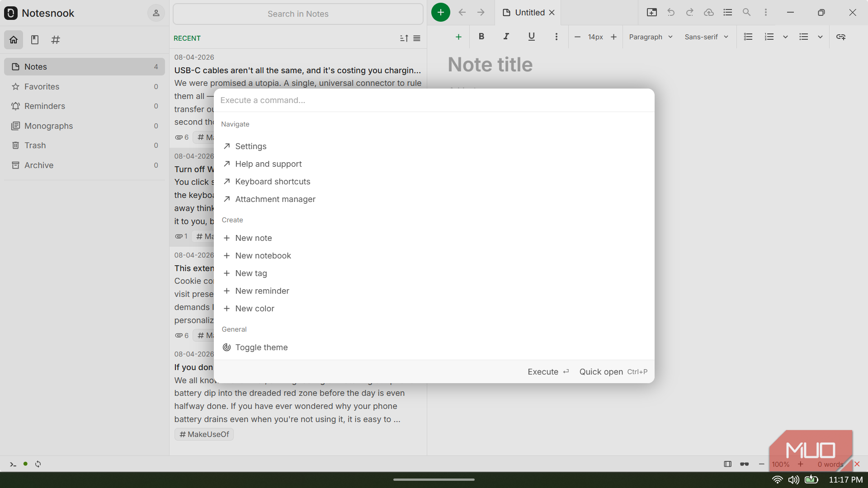Viewport: 868px width, 488px height.
Task: Select the New tag command
Action: [x=434, y=273]
